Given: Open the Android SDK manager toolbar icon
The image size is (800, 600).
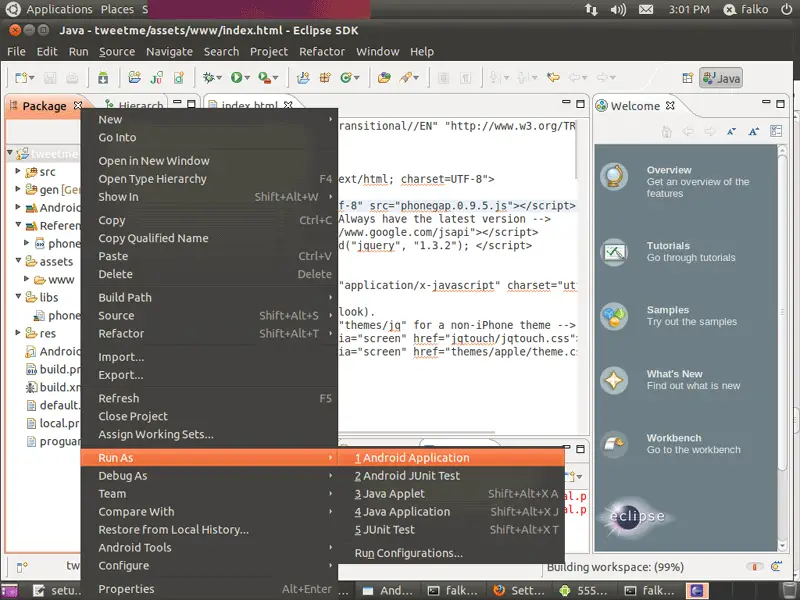Looking at the screenshot, I should pos(103,78).
